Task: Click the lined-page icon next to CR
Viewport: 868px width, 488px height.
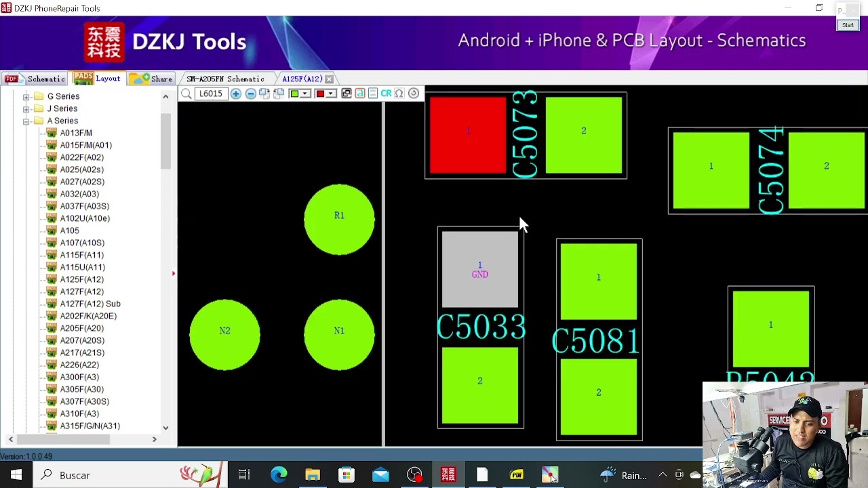Action: click(373, 94)
